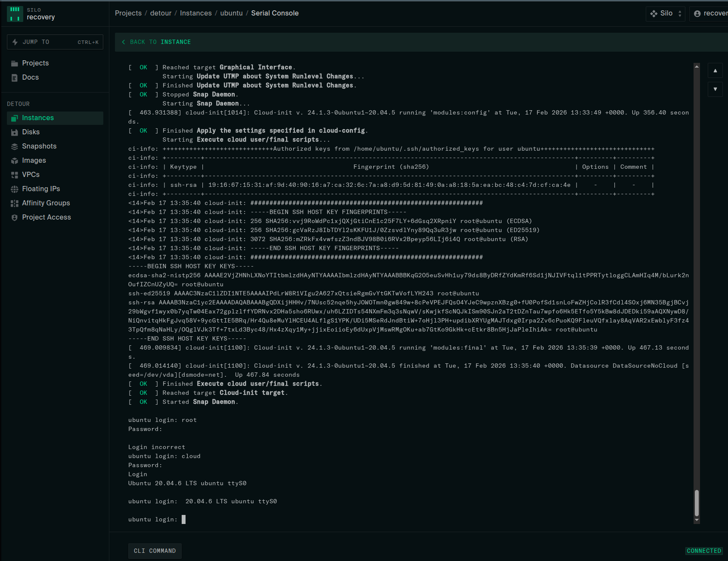Expand the Silo picker dropdown
The width and height of the screenshot is (728, 561).
coord(665,13)
